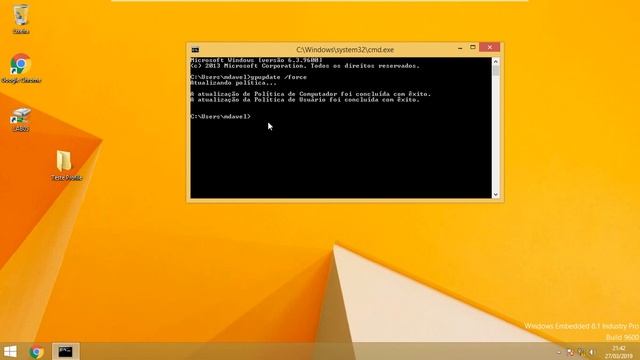Open the taskbar clock and date
Screen dimensions: 640x360
(619, 352)
